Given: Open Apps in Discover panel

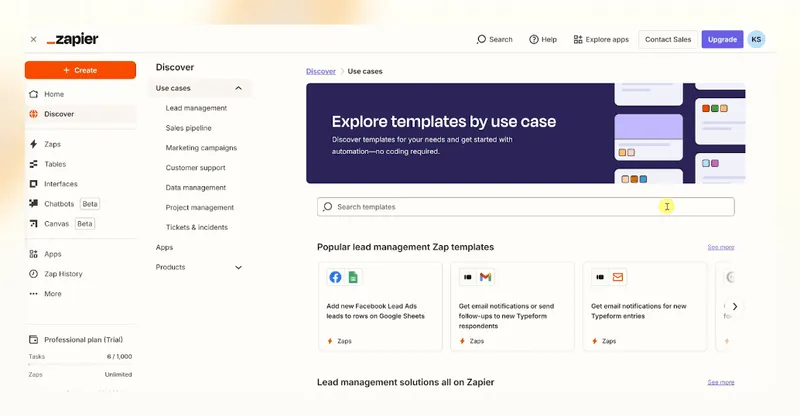Looking at the screenshot, I should tap(164, 248).
